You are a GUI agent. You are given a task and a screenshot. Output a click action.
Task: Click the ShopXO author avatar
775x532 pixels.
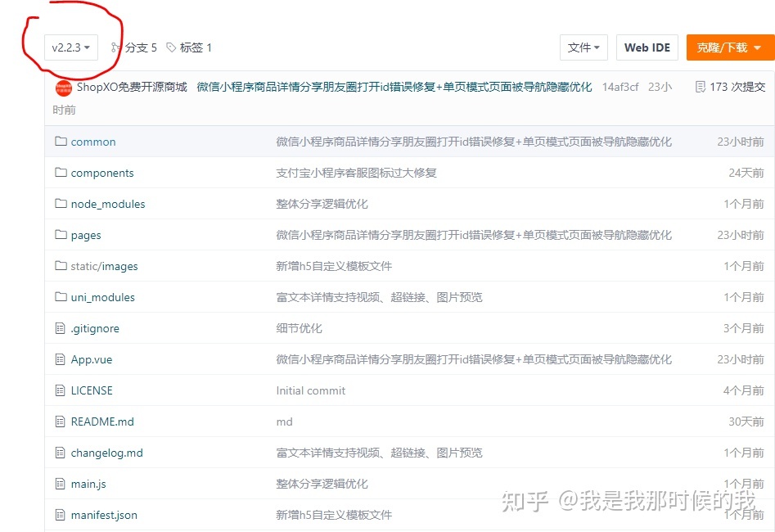(63, 88)
